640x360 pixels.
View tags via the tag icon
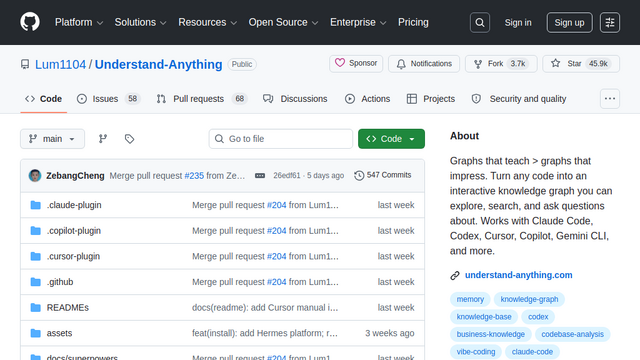pos(129,139)
